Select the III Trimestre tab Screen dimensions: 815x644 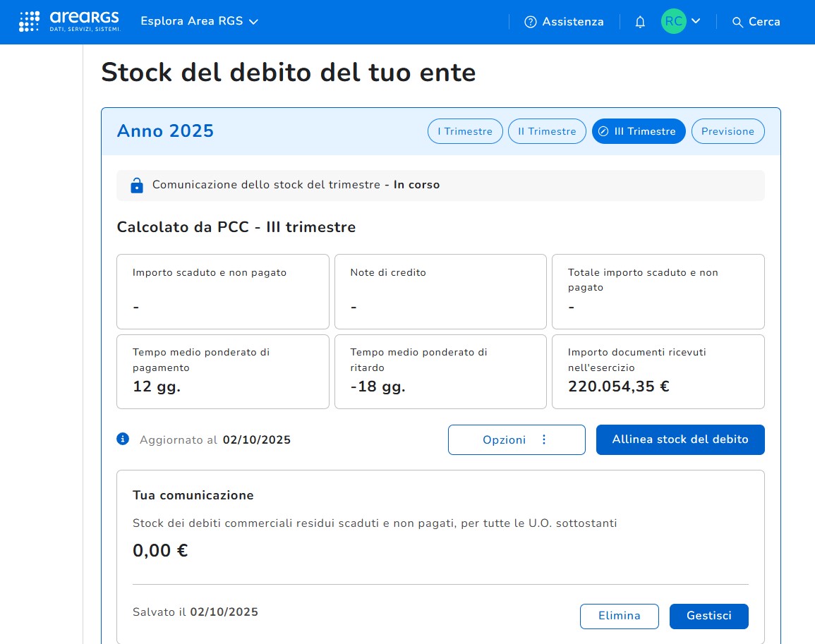coord(639,131)
